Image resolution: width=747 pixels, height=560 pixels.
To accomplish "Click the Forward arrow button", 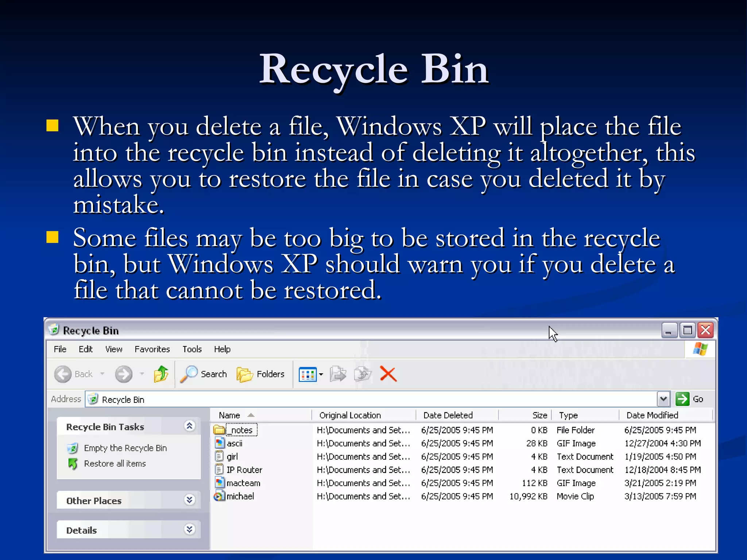I will coord(124,374).
